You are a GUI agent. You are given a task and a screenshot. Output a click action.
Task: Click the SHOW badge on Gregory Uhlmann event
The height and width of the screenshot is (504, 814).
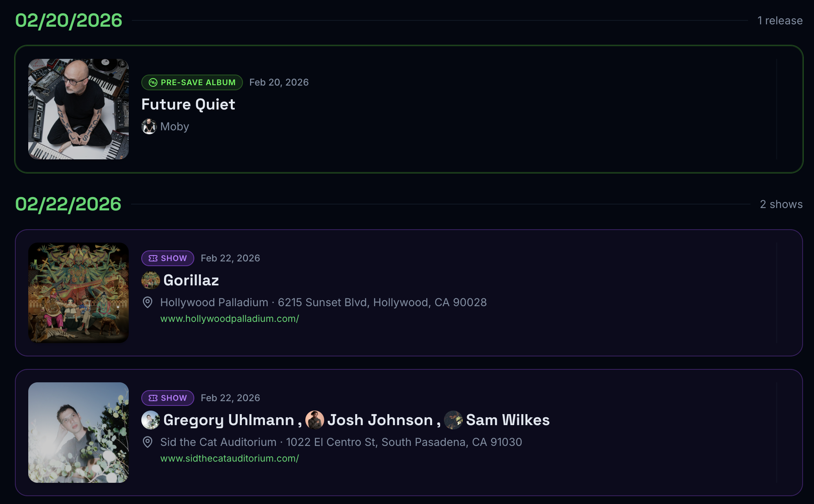pyautogui.click(x=168, y=398)
